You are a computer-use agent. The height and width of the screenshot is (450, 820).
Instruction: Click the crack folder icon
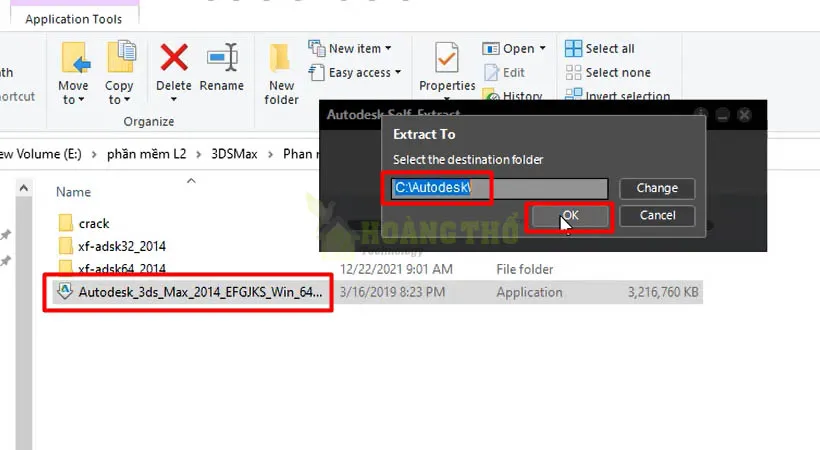point(66,223)
